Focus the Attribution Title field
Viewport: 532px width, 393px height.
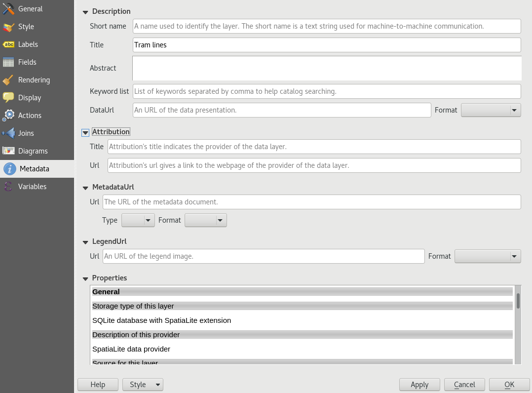[314, 147]
